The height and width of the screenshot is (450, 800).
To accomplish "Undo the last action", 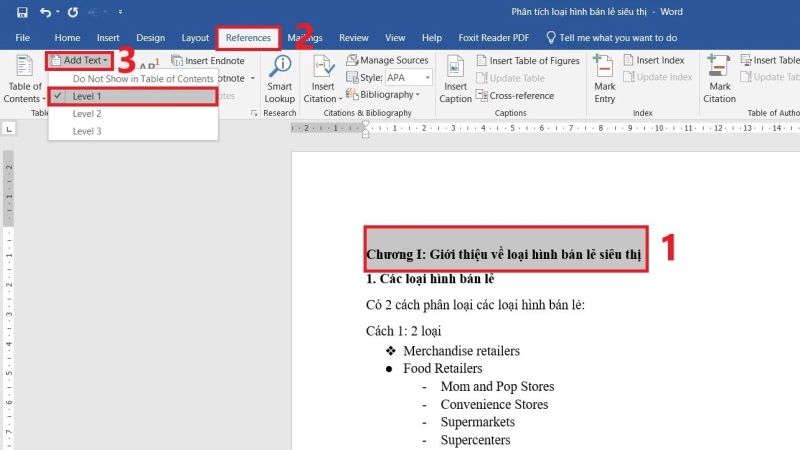I will (x=45, y=12).
